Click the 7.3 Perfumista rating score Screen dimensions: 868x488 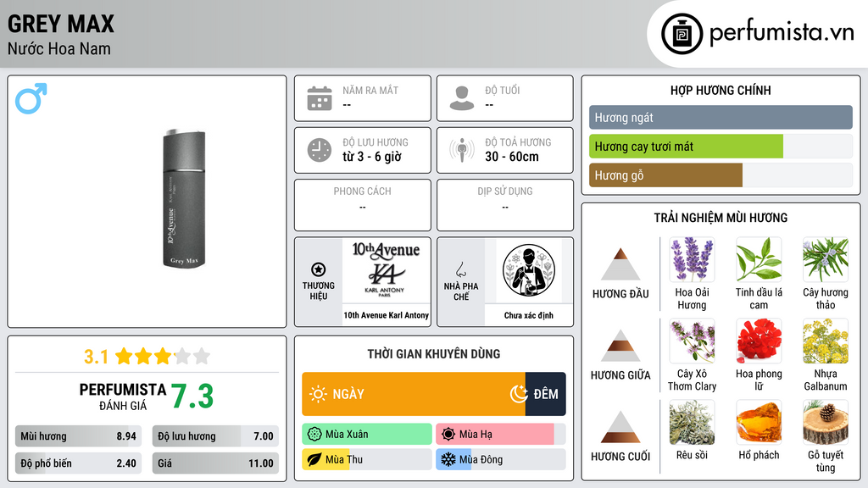[192, 396]
